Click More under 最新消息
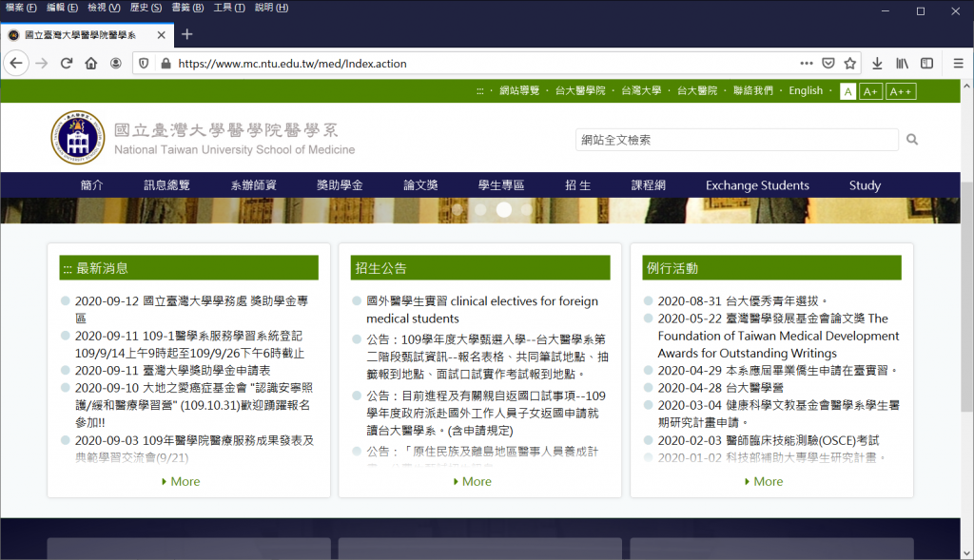Viewport: 974px width, 560px height. (x=181, y=481)
